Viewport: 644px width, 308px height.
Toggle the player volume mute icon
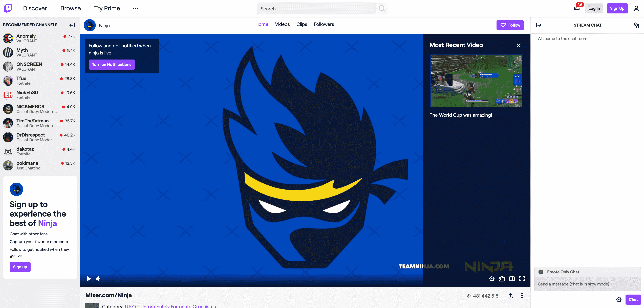point(98,279)
